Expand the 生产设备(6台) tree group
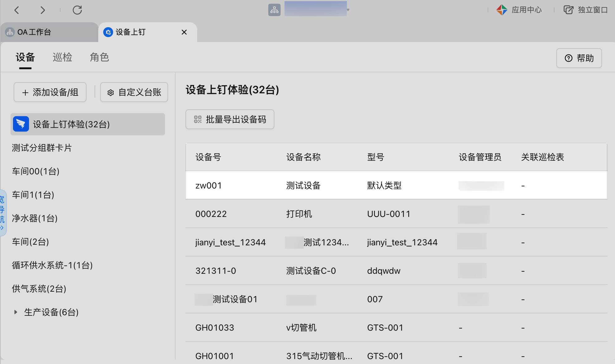 click(x=16, y=312)
